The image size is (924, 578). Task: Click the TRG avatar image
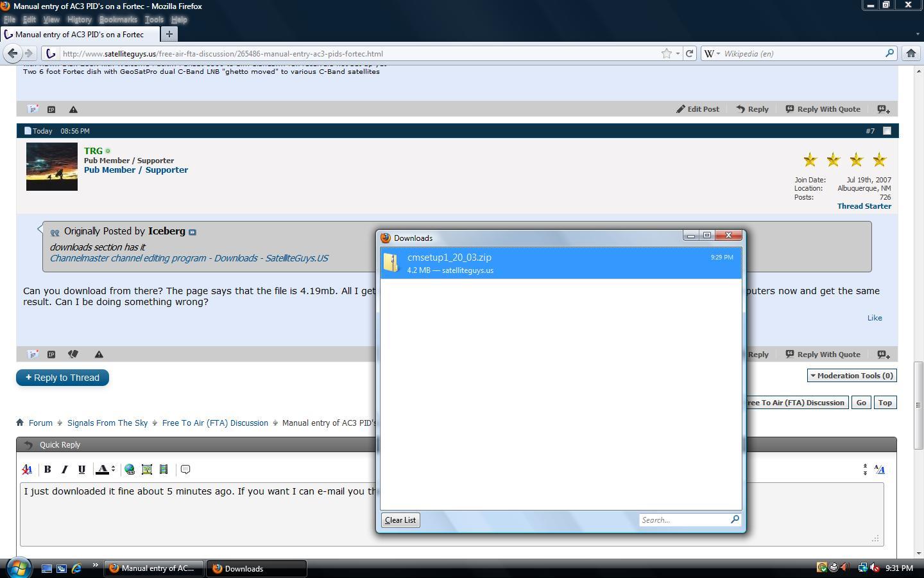(x=52, y=167)
